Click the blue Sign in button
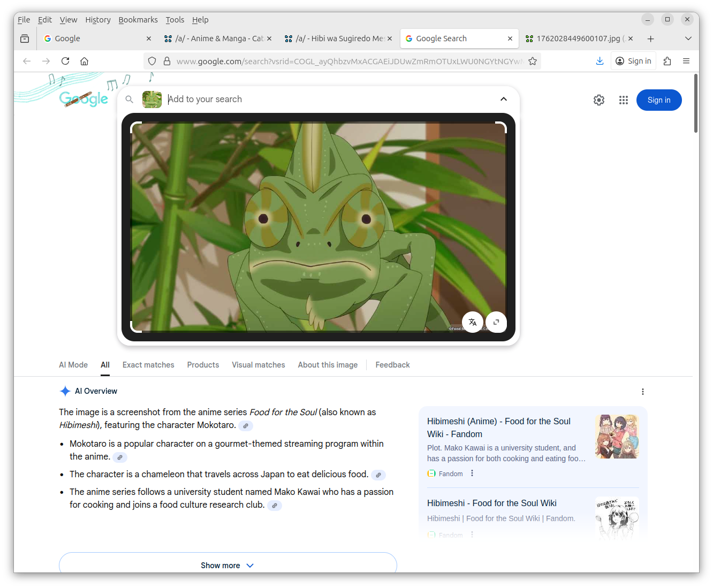The image size is (713, 588). (659, 100)
